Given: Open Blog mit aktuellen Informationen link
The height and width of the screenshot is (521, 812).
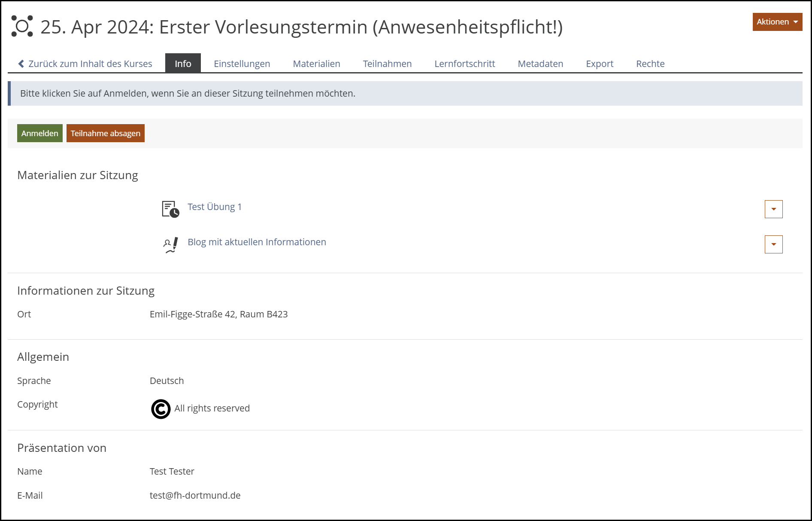Looking at the screenshot, I should pyautogui.click(x=257, y=242).
